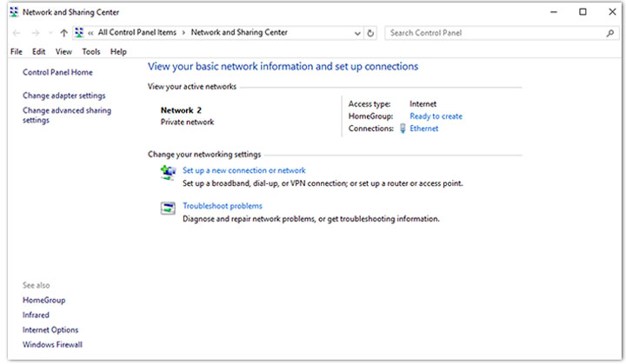The width and height of the screenshot is (626, 364).
Task: Click All Control Panel Items breadcrumb
Action: 137,33
